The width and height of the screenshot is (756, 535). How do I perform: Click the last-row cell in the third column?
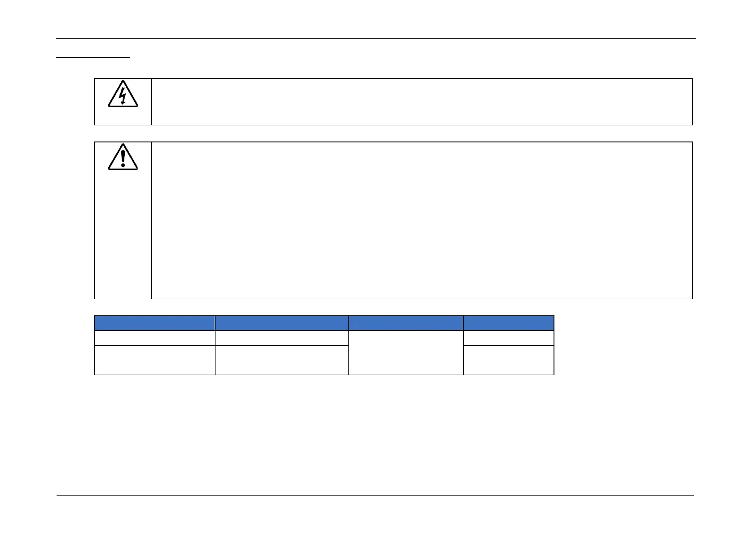click(406, 367)
